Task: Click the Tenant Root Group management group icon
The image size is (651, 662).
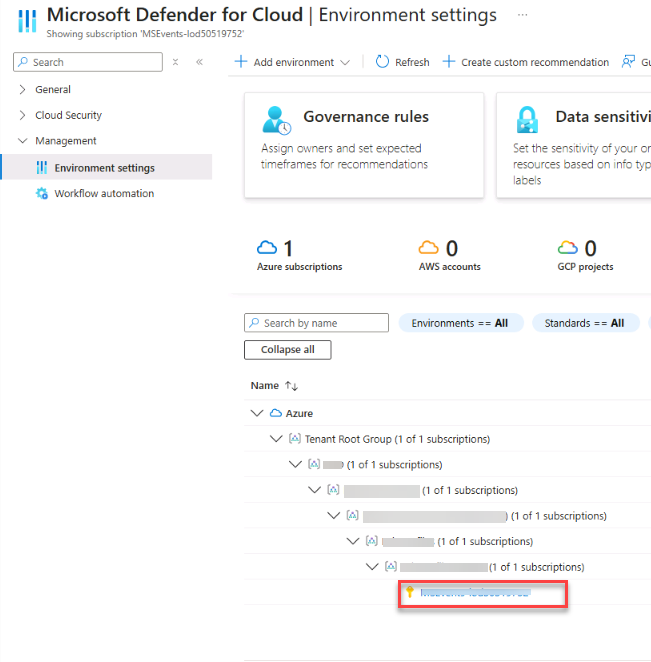Action: click(295, 438)
